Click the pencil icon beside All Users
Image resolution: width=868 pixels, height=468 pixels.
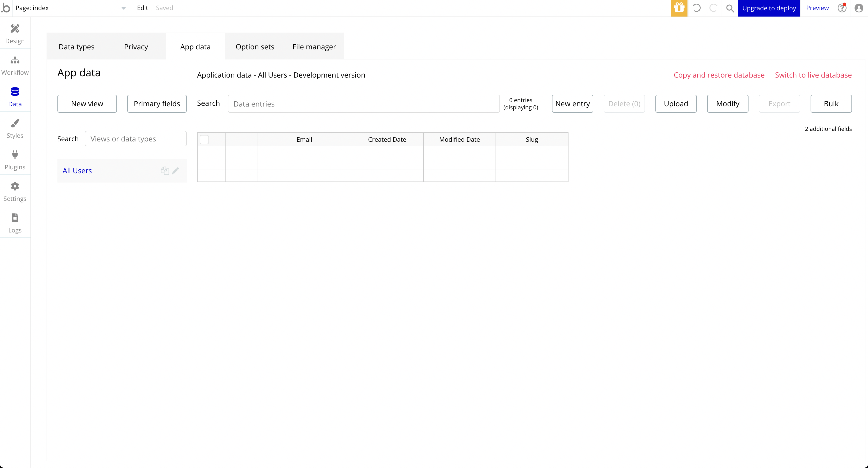point(175,171)
